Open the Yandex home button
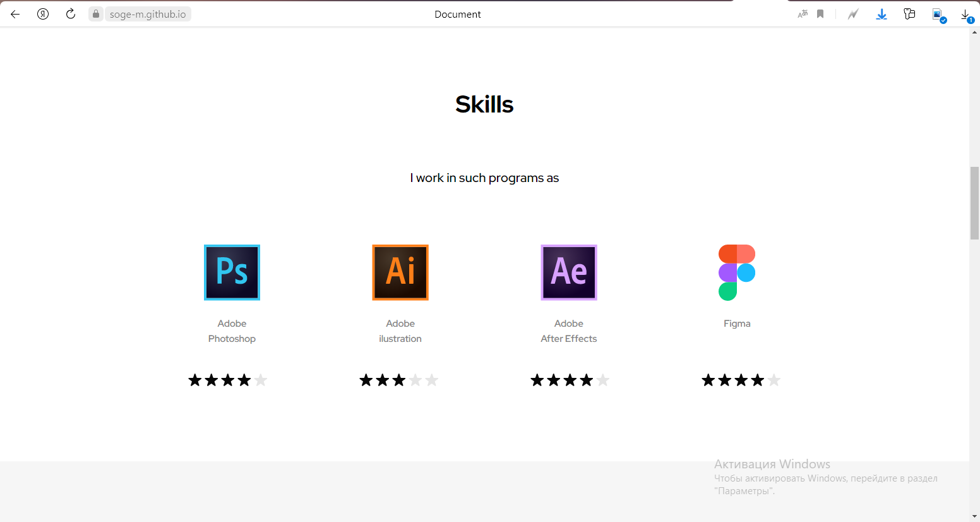Screen dimensions: 980x522 click(x=43, y=14)
